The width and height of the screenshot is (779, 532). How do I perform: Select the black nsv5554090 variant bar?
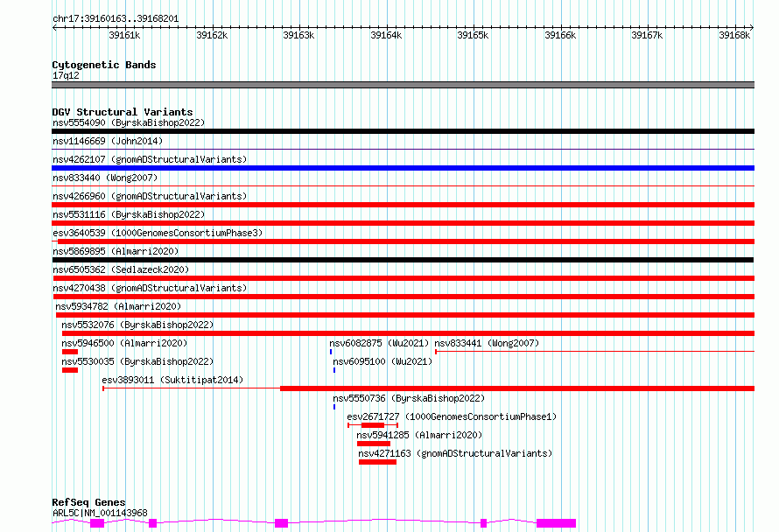point(403,131)
